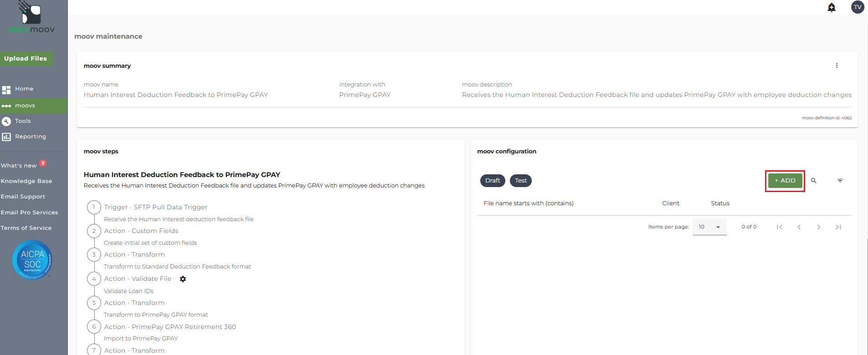
Task: Click the Reporting chart icon
Action: click(6, 137)
